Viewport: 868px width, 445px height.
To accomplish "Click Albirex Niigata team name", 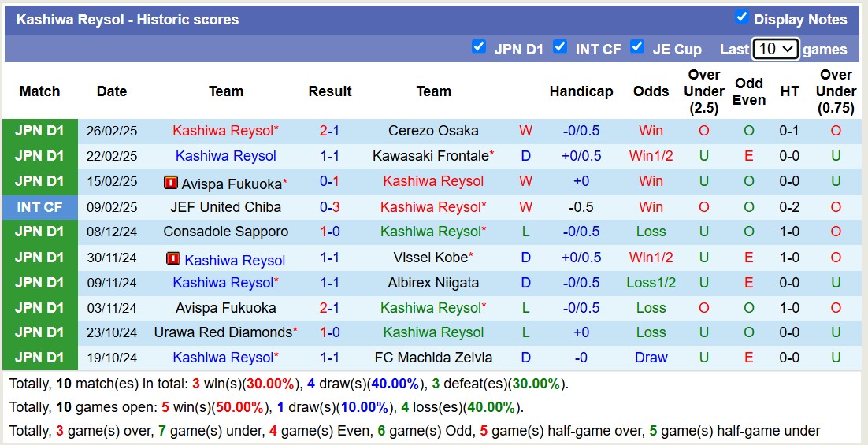I will pyautogui.click(x=433, y=283).
